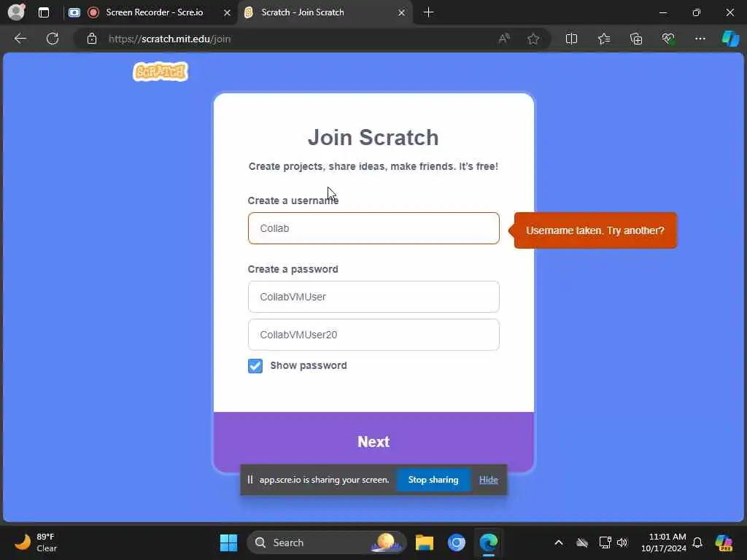Open the Settings and more menu
Viewport: 747px width, 560px height.
click(x=700, y=39)
